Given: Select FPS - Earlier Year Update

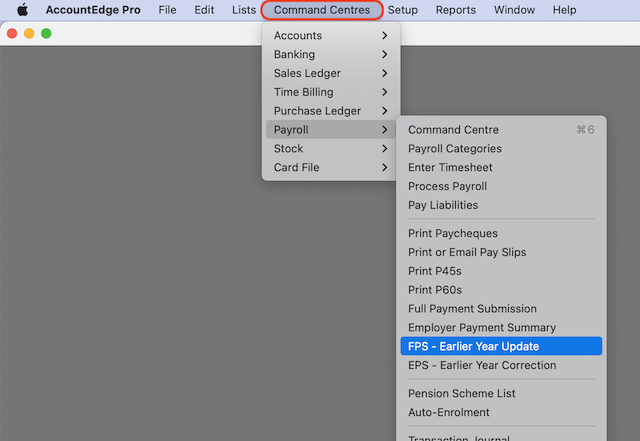Looking at the screenshot, I should point(501,346).
